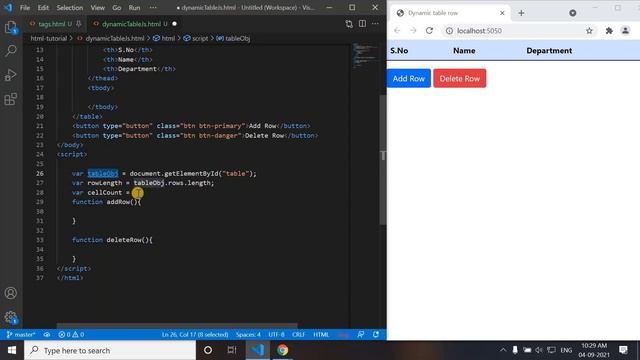Go forward in the Chrome browser

413,31
